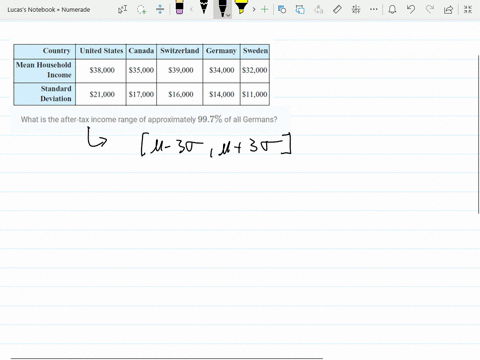This screenshot has width=480, height=360.
Task: Click the question text about Germans
Action: tap(149, 119)
